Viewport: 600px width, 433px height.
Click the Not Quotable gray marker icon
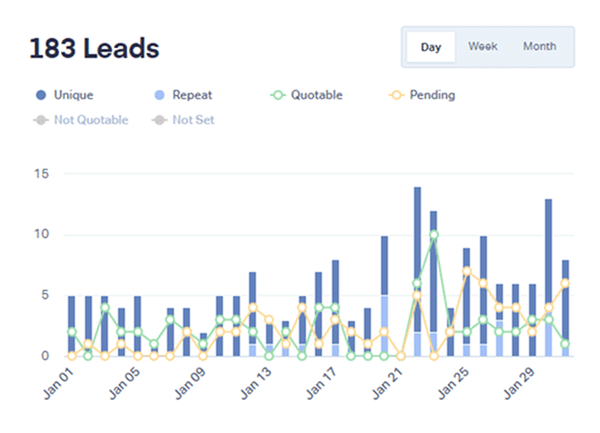[x=40, y=120]
